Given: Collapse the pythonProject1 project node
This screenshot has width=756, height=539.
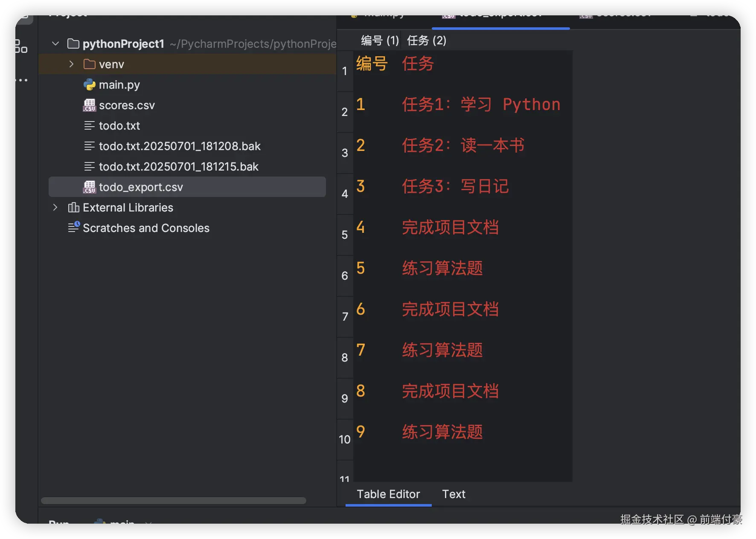Looking at the screenshot, I should tap(55, 44).
